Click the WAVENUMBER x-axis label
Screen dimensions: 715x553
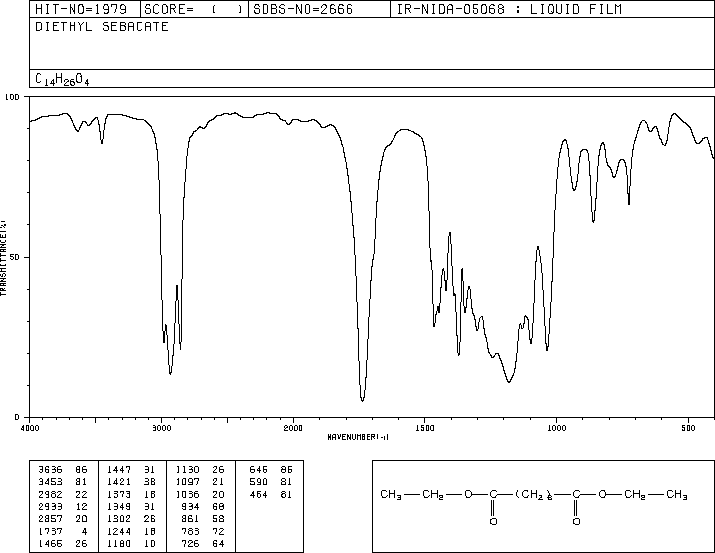click(358, 437)
